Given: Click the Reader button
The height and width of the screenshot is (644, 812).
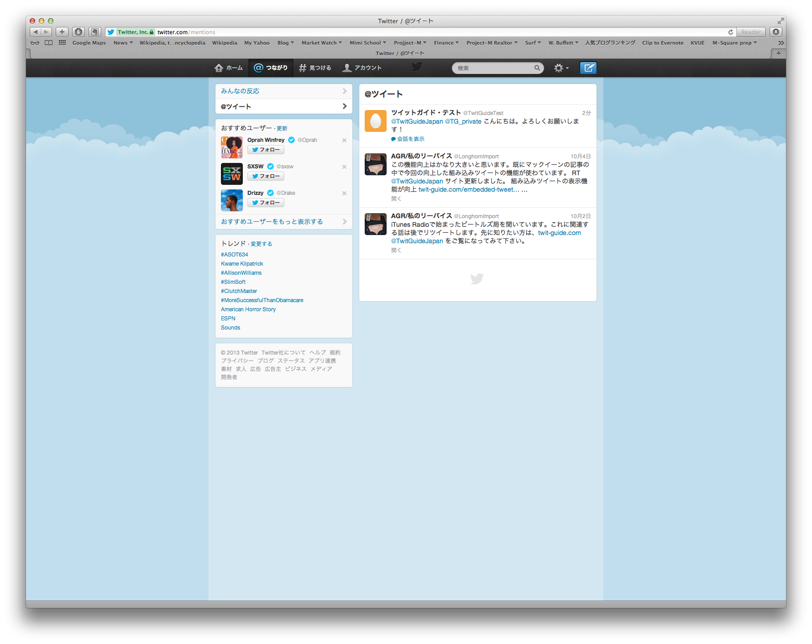Looking at the screenshot, I should coord(751,32).
